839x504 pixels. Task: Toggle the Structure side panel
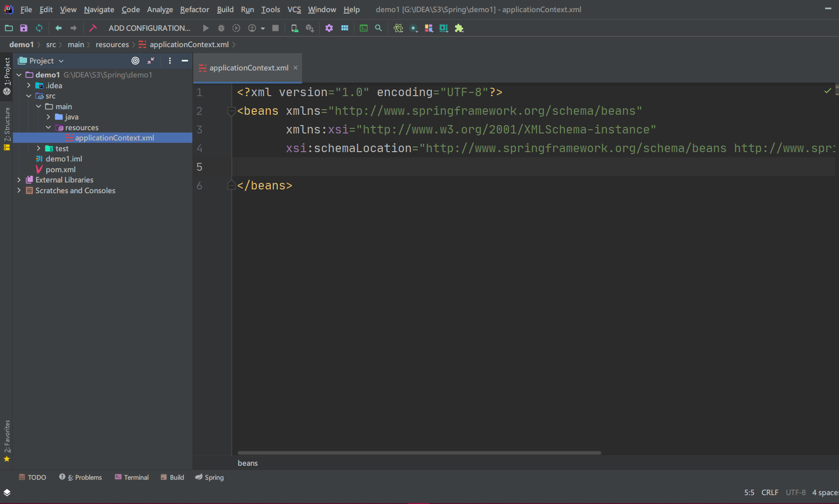pyautogui.click(x=7, y=128)
